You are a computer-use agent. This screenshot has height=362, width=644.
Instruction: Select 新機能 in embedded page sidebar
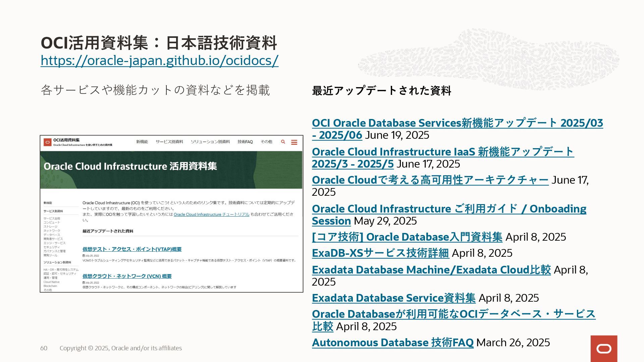tap(48, 203)
